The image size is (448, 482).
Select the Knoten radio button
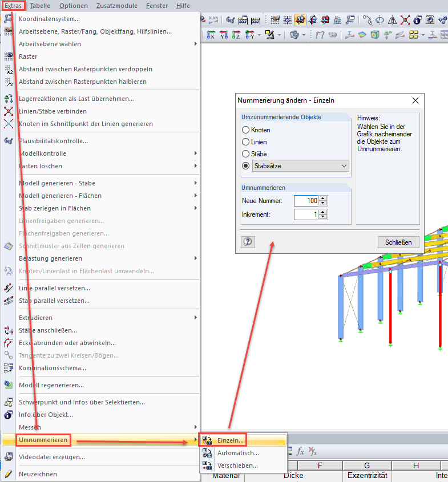point(245,129)
